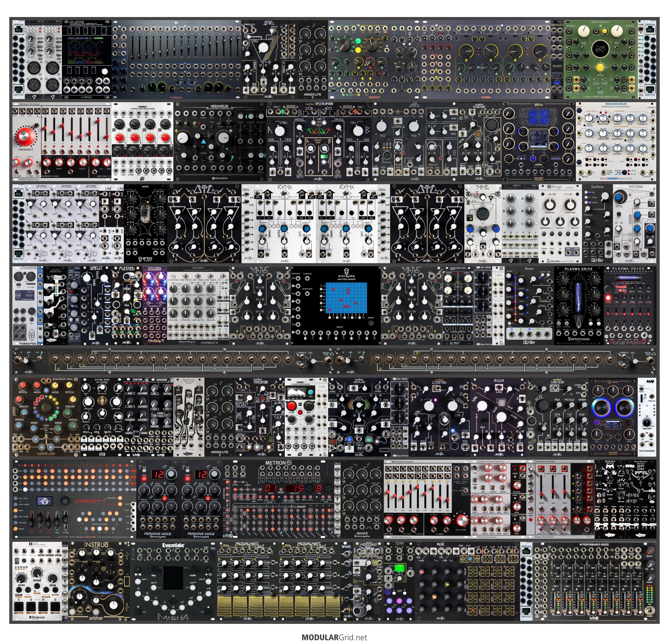Image resolution: width=669 pixels, height=644 pixels.
Task: Open the Mimeophon module
Action: coord(260,417)
